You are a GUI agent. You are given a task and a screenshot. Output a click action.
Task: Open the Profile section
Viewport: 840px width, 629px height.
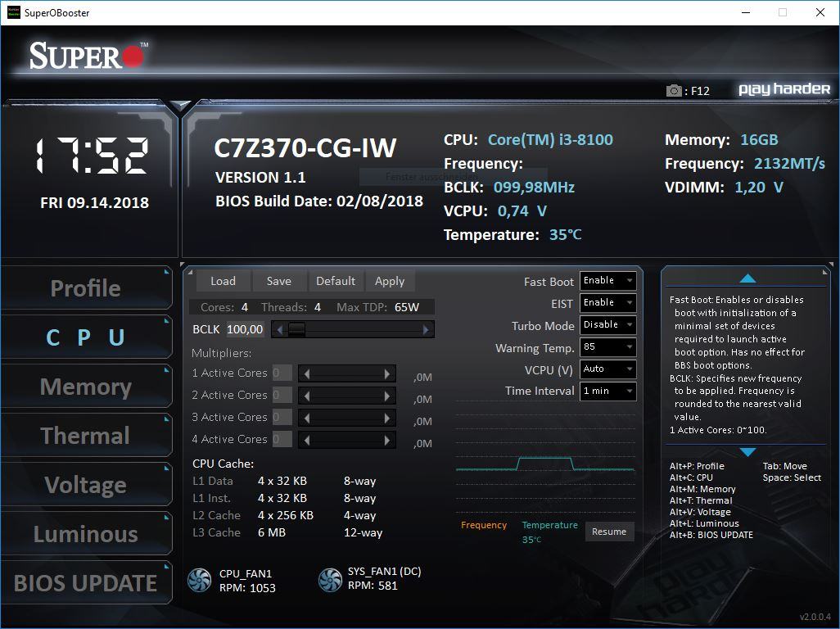[x=86, y=287]
